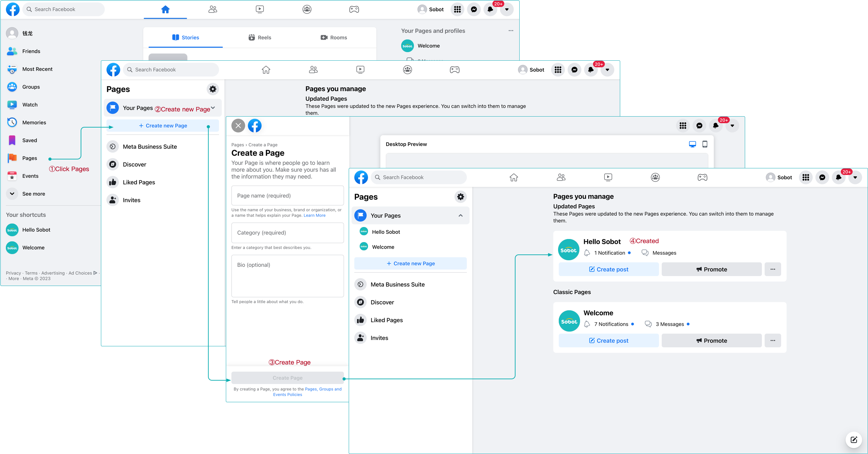
Task: Open Discover in the second window's Pages menu
Action: (x=134, y=164)
